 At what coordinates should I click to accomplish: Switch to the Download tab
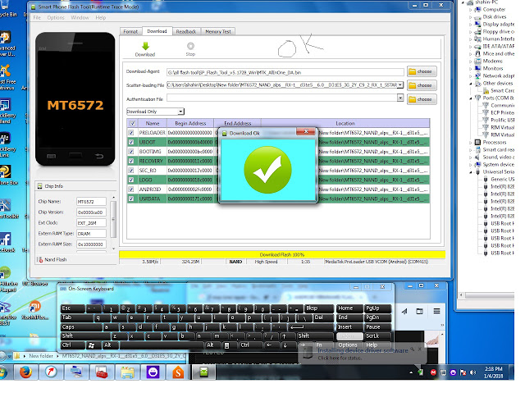point(157,31)
